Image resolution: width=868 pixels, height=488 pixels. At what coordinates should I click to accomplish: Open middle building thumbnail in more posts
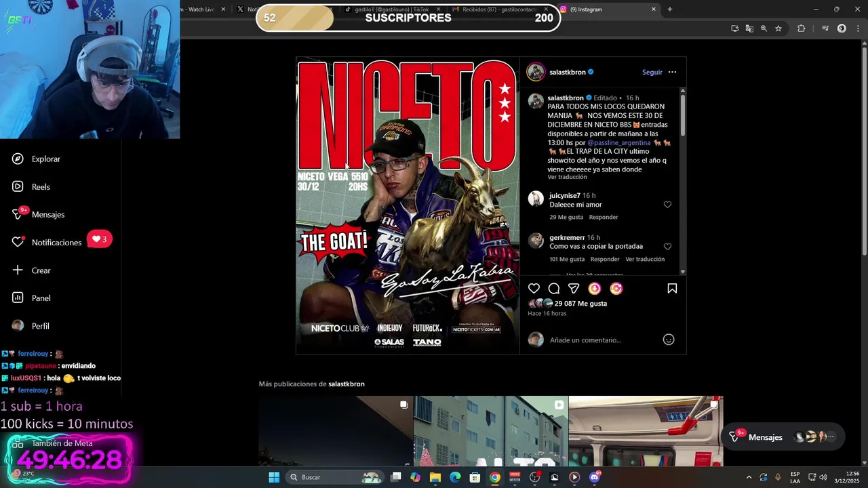coord(490,431)
